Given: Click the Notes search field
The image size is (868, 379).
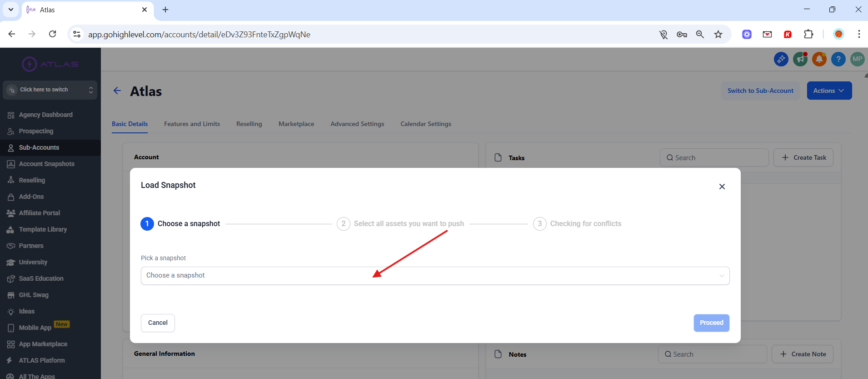Looking at the screenshot, I should [712, 354].
